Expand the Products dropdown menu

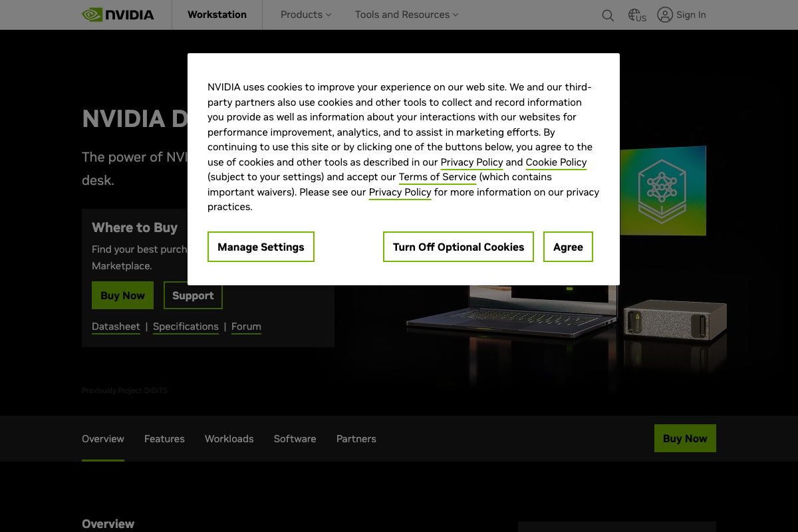coord(306,15)
